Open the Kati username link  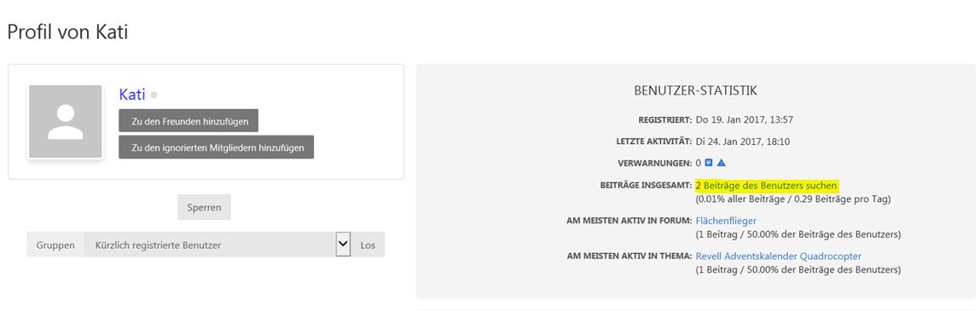tap(132, 95)
